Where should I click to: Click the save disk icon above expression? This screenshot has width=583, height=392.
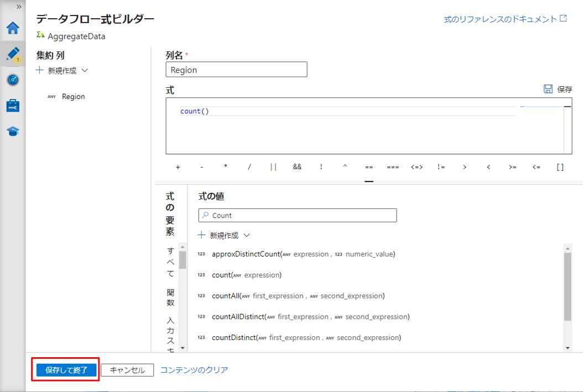tap(548, 89)
